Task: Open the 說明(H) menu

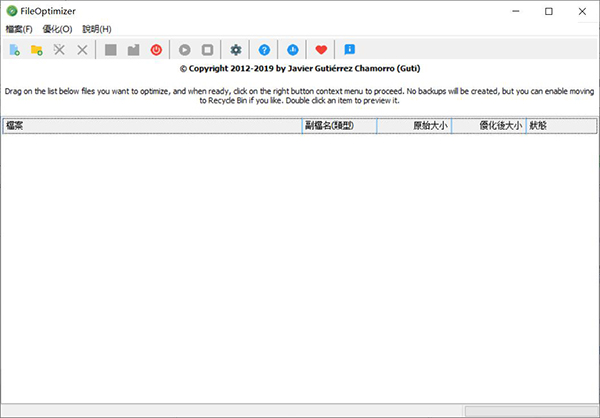Action: (97, 29)
